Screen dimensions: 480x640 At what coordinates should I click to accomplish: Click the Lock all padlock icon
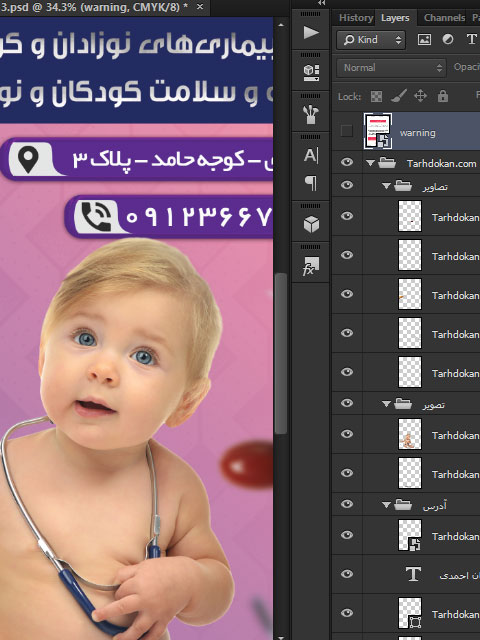pyautogui.click(x=442, y=96)
